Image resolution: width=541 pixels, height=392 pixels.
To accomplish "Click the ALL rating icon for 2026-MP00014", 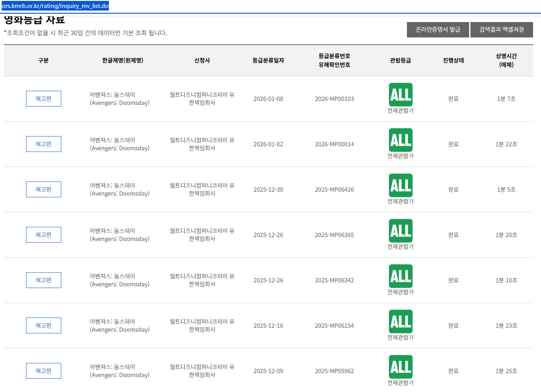I will point(400,140).
